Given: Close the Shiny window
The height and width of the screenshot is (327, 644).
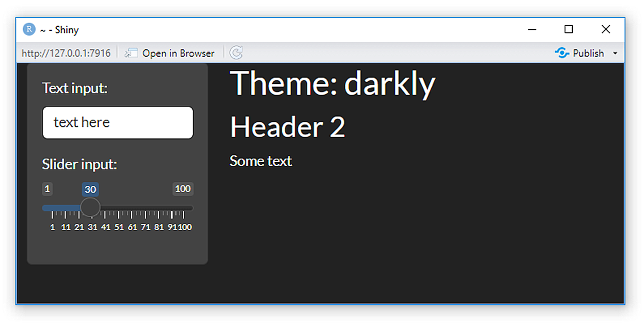Looking at the screenshot, I should point(606,29).
